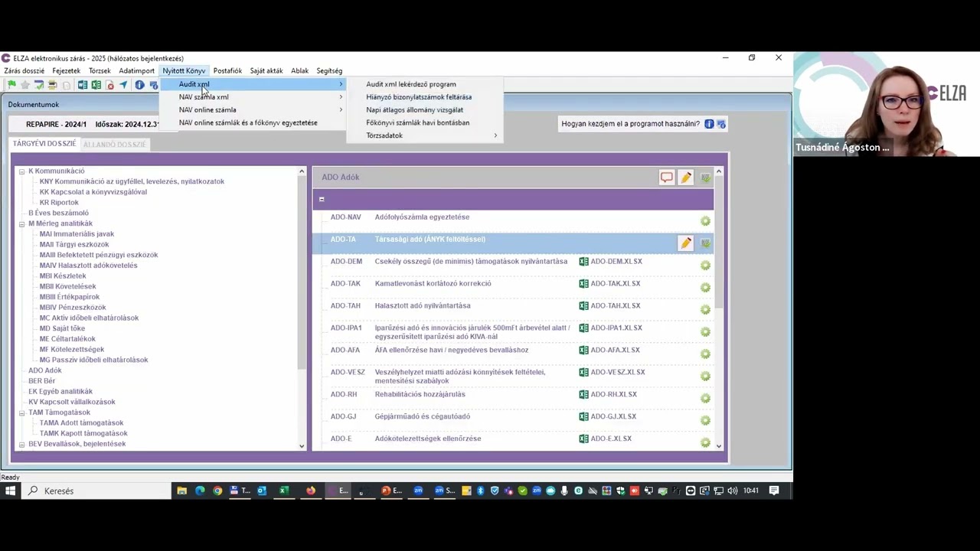
Task: Open Firefox from taskbar
Action: click(x=311, y=491)
